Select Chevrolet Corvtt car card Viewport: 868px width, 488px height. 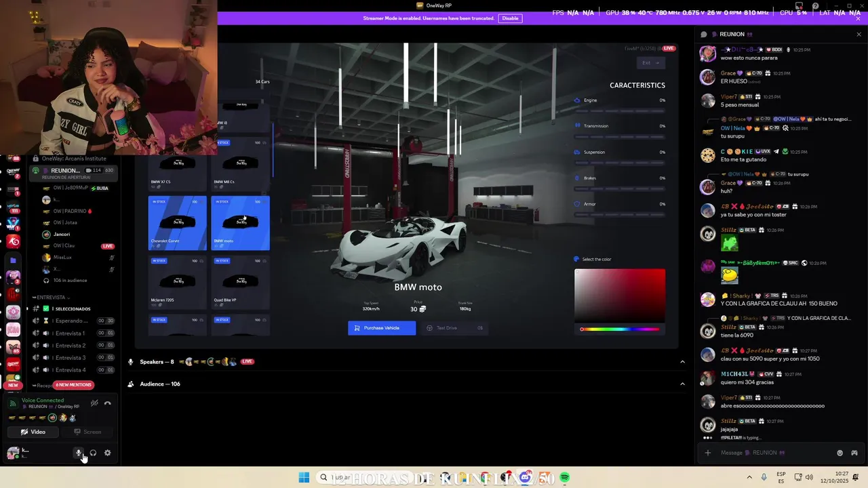click(x=178, y=223)
